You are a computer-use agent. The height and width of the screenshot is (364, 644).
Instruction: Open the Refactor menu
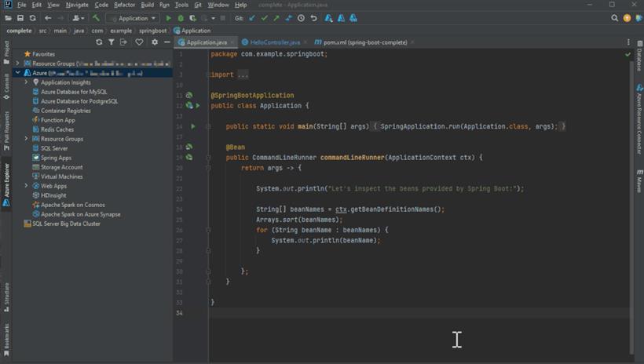point(124,5)
